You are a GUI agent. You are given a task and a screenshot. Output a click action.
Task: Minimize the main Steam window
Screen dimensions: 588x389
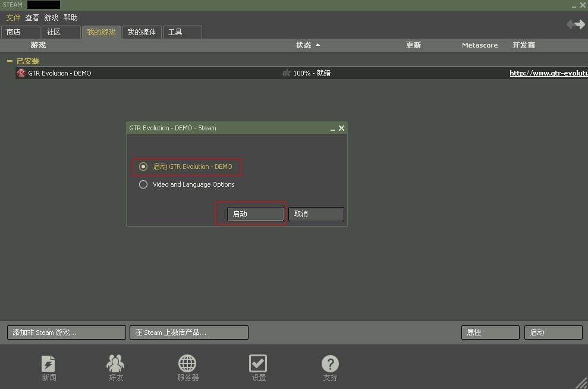[x=574, y=5]
